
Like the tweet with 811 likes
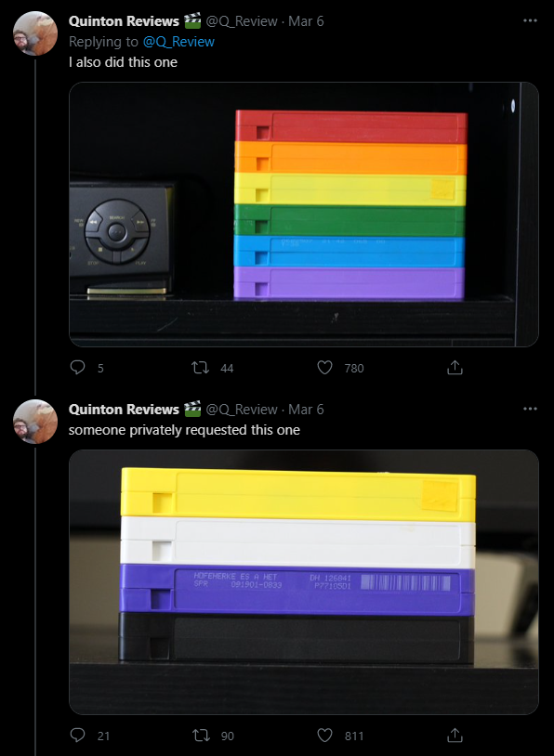click(x=324, y=736)
